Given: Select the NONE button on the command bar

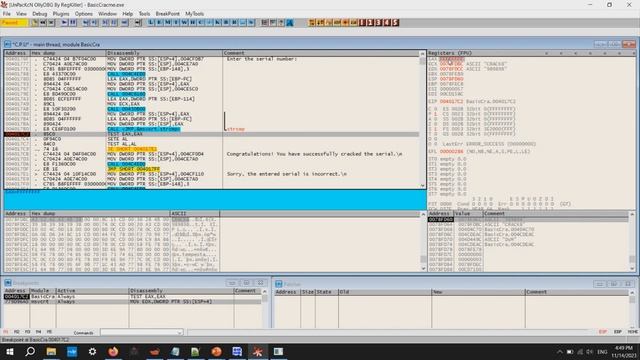Looking at the screenshot, I should (x=633, y=332).
